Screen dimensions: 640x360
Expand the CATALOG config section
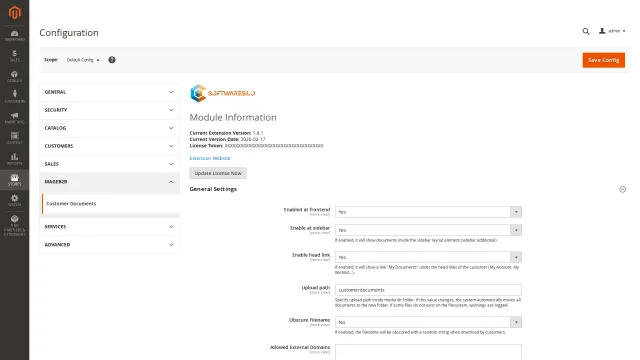tap(109, 128)
